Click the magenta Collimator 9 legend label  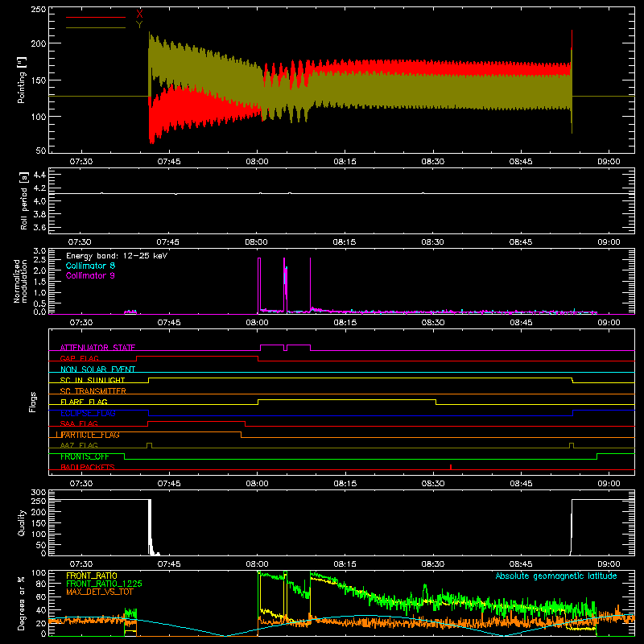pyautogui.click(x=90, y=275)
